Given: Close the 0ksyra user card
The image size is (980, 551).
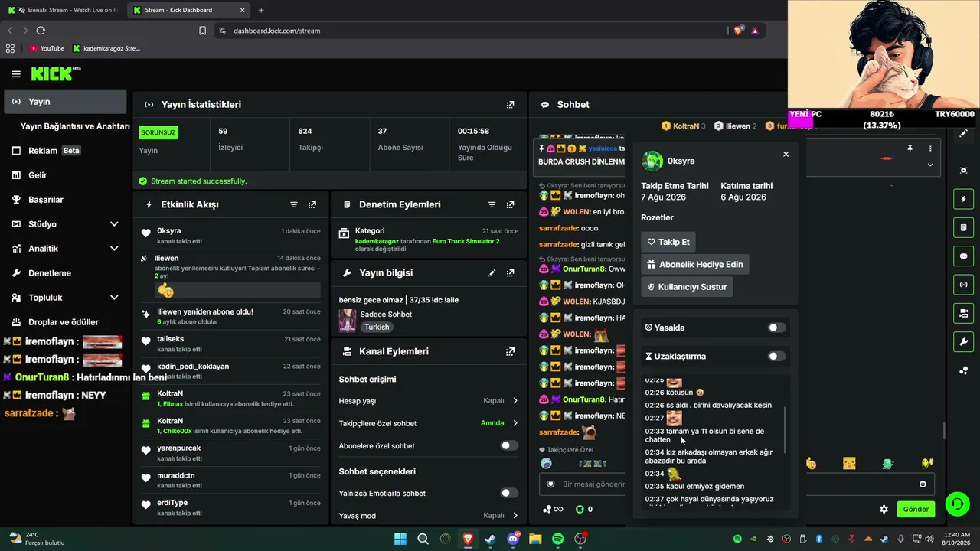Looking at the screenshot, I should [786, 154].
